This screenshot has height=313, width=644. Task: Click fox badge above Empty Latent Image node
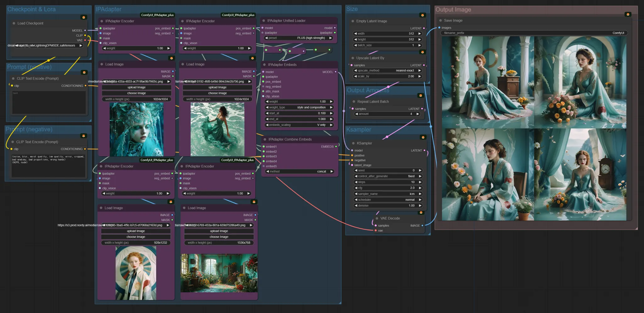coord(422,15)
